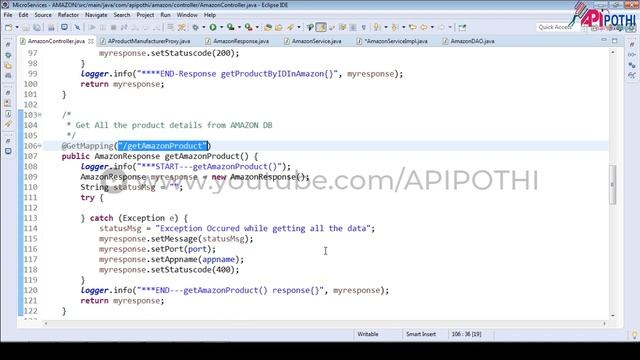Screen dimensions: 640x360
Task: Click the Next Annotation icon
Action: pyautogui.click(x=376, y=27)
